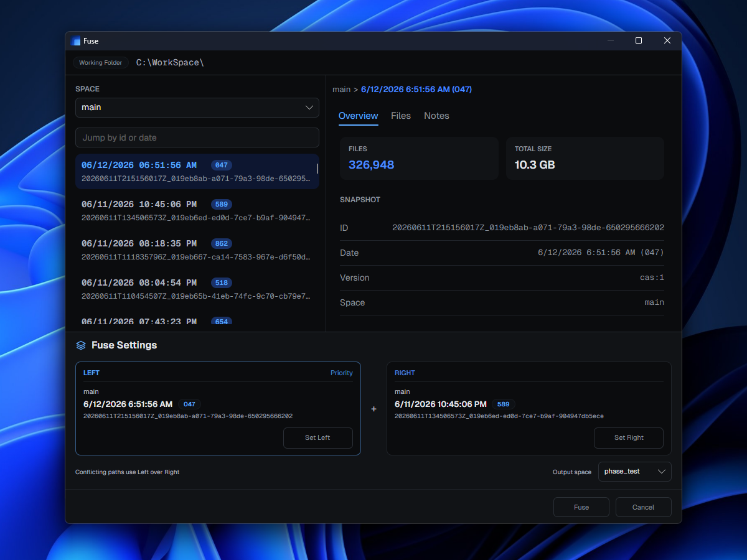Image resolution: width=747 pixels, height=560 pixels.
Task: Click the Jump by id or date field
Action: pos(197,138)
